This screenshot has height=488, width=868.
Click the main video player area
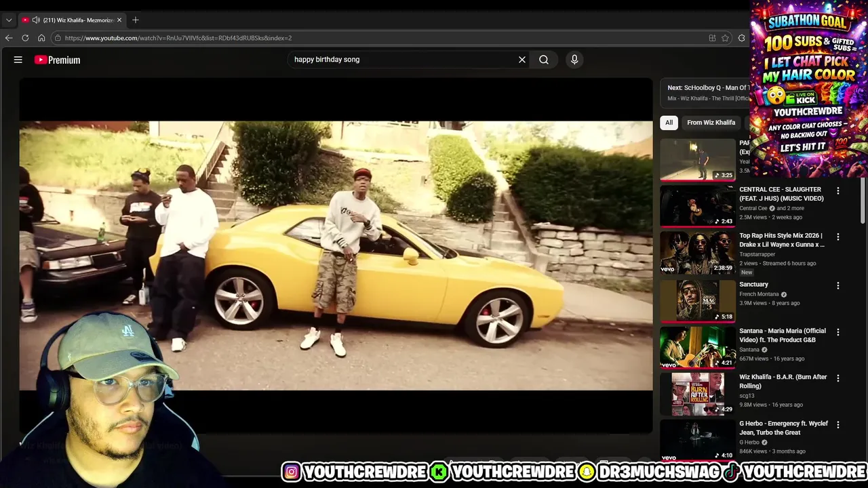click(336, 256)
